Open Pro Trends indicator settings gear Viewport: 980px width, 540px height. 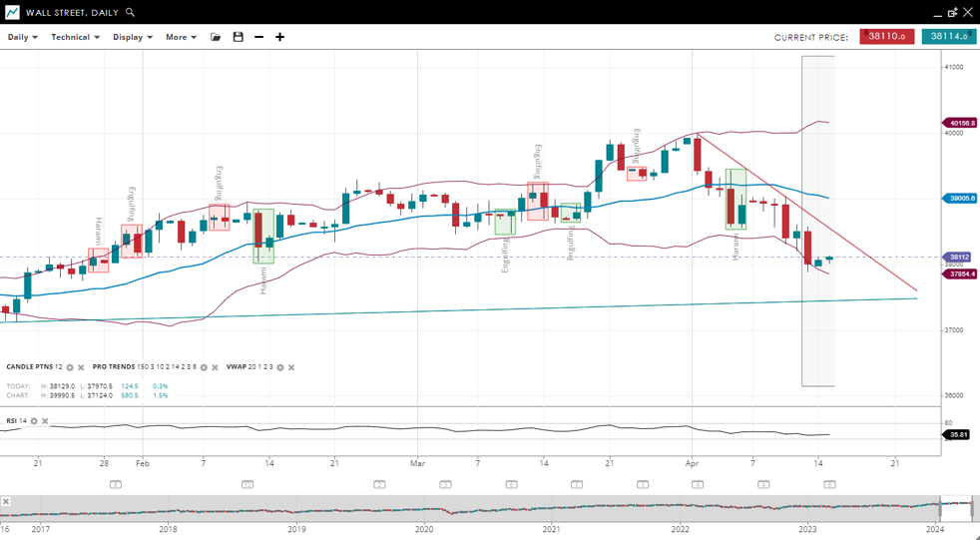pos(204,367)
